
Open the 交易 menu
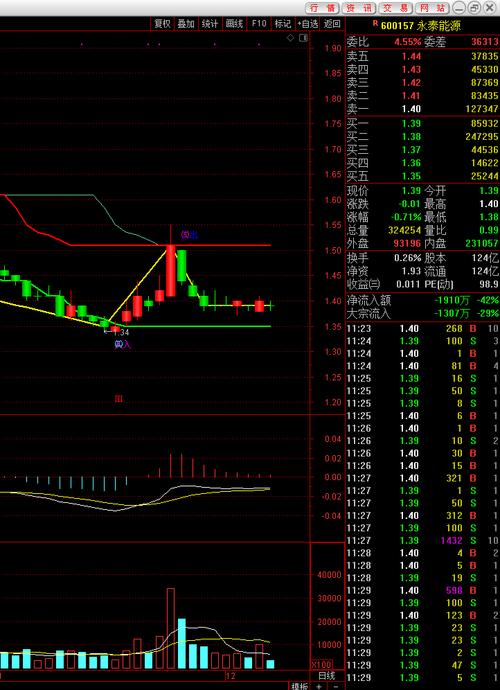pos(396,8)
